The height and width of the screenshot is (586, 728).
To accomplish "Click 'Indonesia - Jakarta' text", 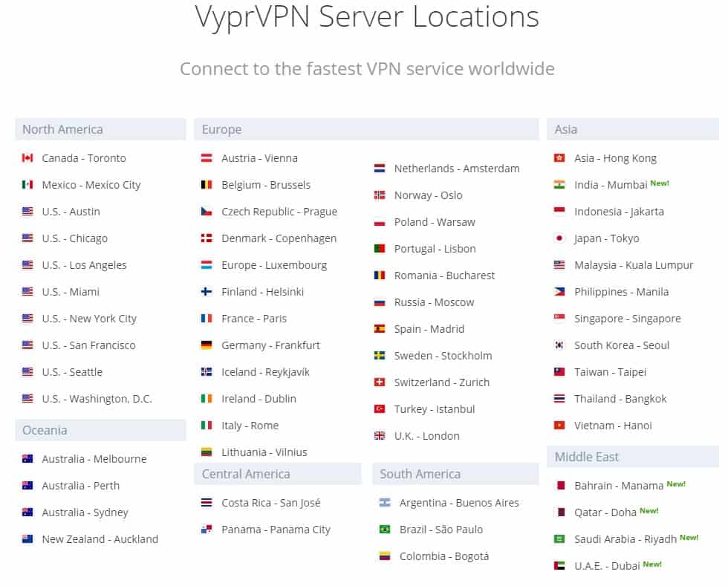I will click(x=619, y=212).
